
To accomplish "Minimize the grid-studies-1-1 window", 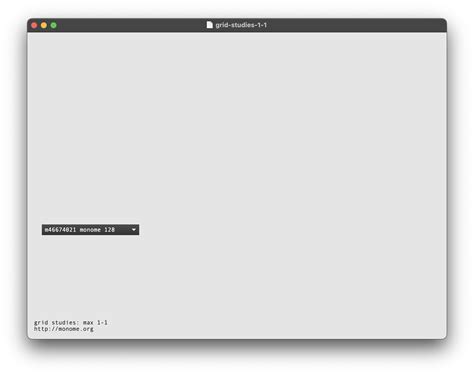I will 44,25.
